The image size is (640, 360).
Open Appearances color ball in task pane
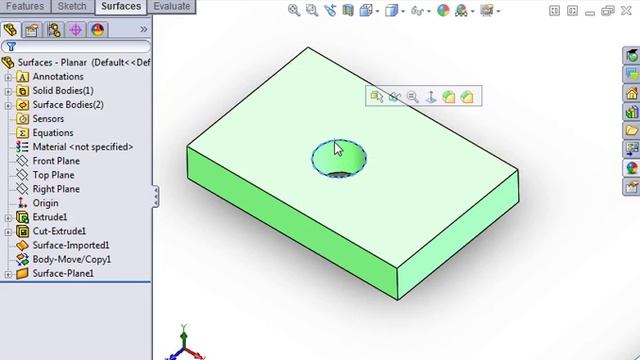coord(631,168)
